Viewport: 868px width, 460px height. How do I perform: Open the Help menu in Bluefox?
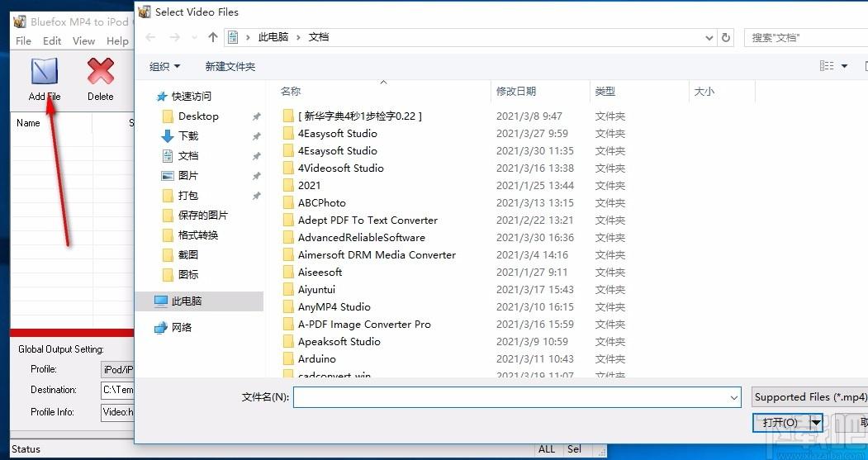(x=117, y=41)
